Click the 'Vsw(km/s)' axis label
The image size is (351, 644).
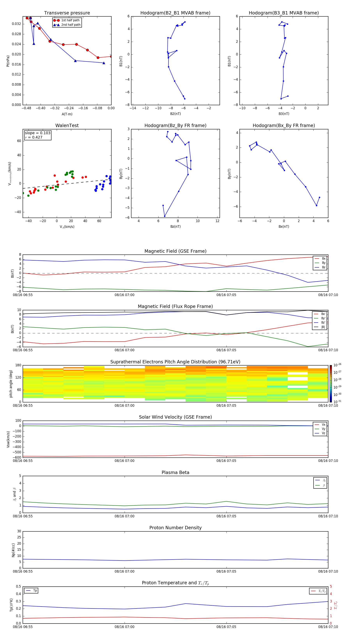(8, 439)
